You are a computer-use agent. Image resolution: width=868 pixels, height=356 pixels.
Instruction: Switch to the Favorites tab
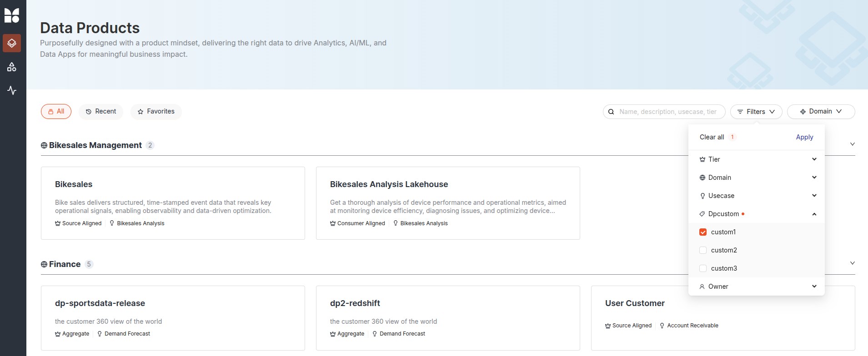pos(156,112)
